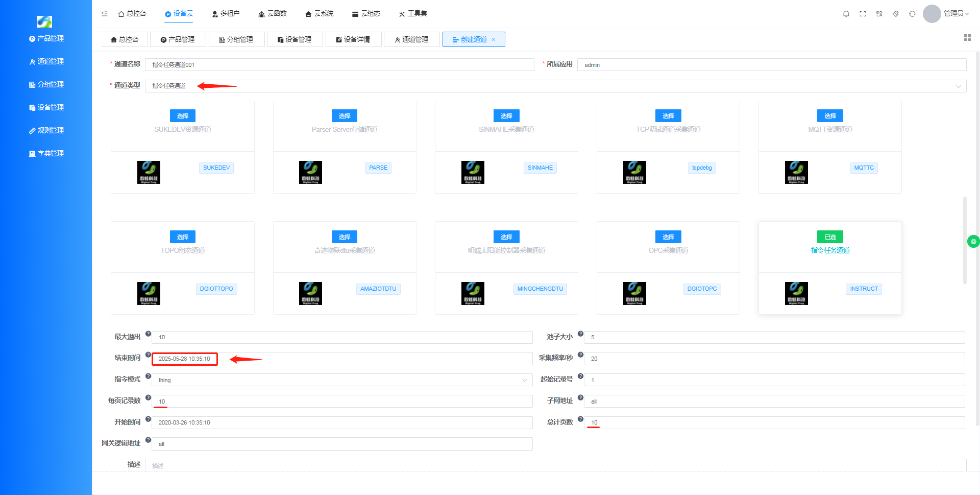Deselect the 指令任务通道 已选 button
This screenshot has width=980, height=495.
pos(829,237)
